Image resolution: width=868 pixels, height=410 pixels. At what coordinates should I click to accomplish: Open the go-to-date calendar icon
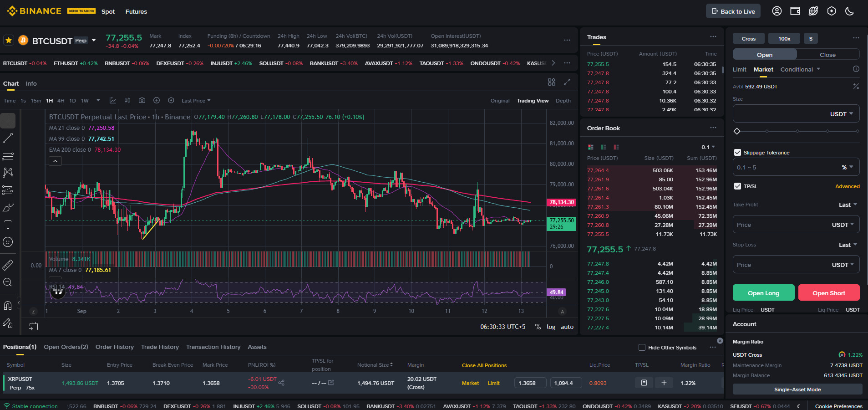(x=34, y=326)
